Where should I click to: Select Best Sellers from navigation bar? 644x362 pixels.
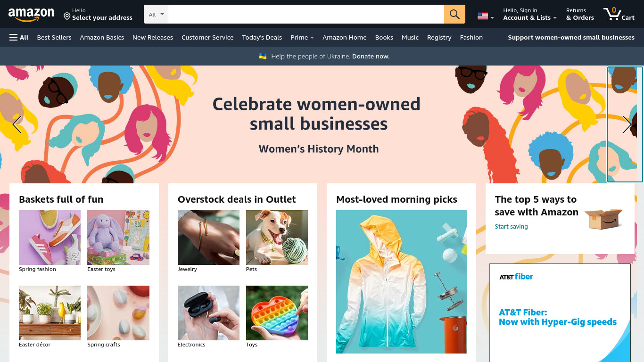54,37
